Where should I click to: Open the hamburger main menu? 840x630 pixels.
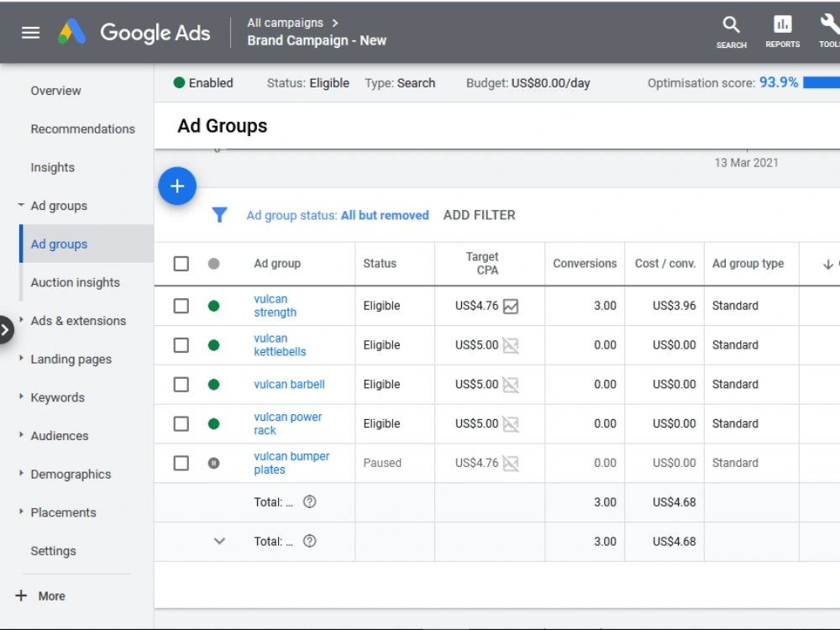(30, 33)
